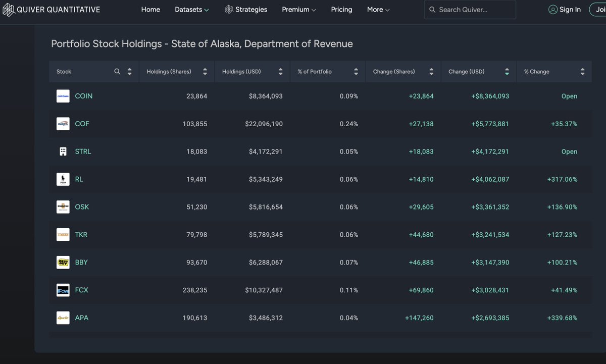Sort by Holdings (USD) column arrows
Screen dimensions: 606x364
point(280,72)
